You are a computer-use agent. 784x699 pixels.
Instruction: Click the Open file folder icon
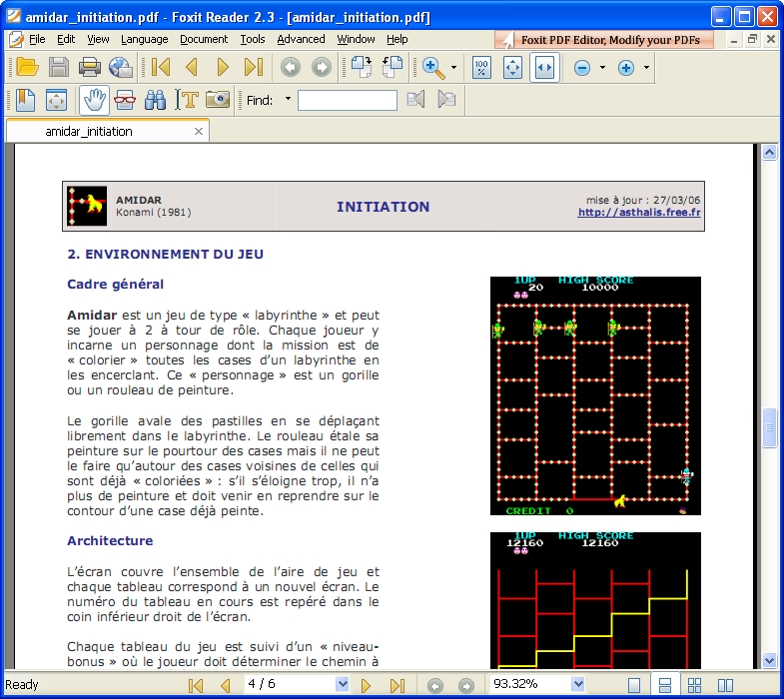[27, 68]
